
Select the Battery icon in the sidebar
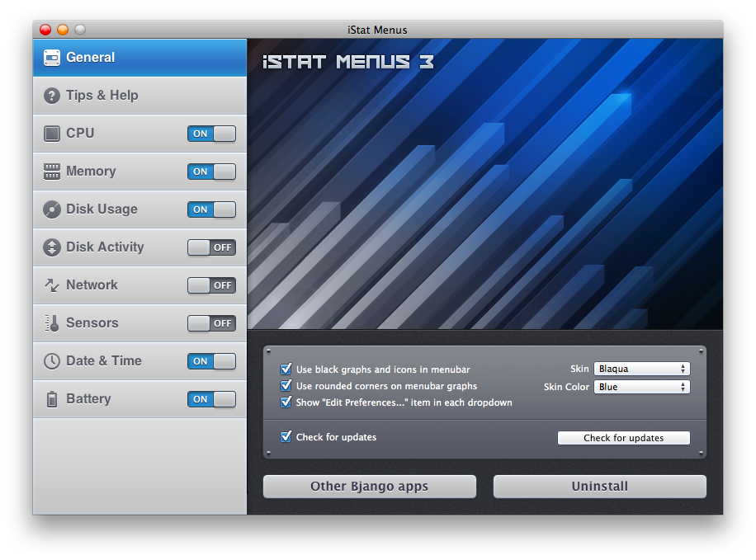click(51, 398)
